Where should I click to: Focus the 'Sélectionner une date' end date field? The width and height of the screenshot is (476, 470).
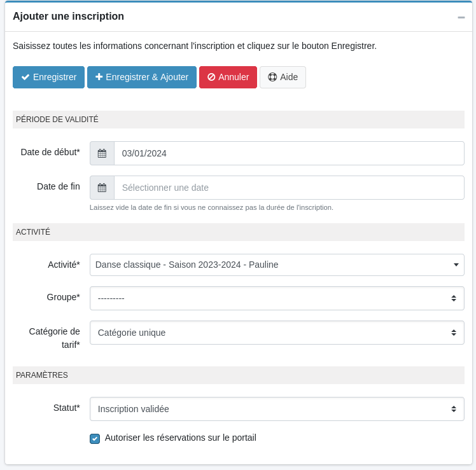pos(289,188)
